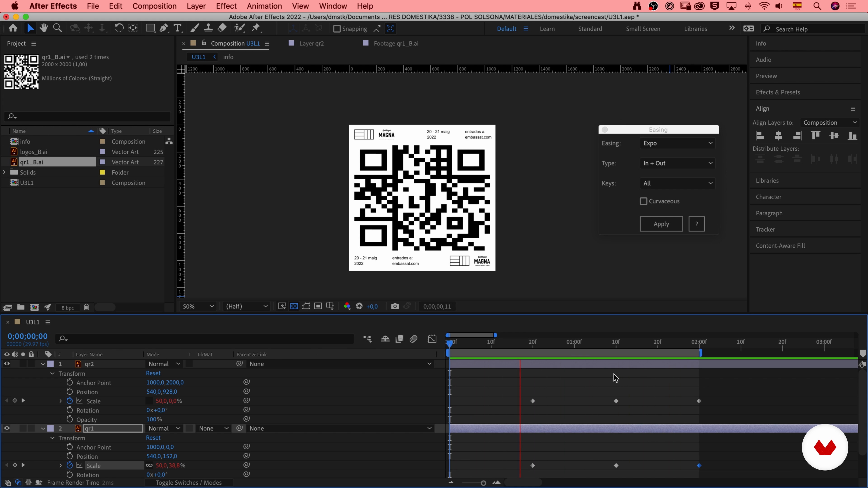This screenshot has height=488, width=868.
Task: Select the Zoom magnifier tool
Action: tap(58, 28)
